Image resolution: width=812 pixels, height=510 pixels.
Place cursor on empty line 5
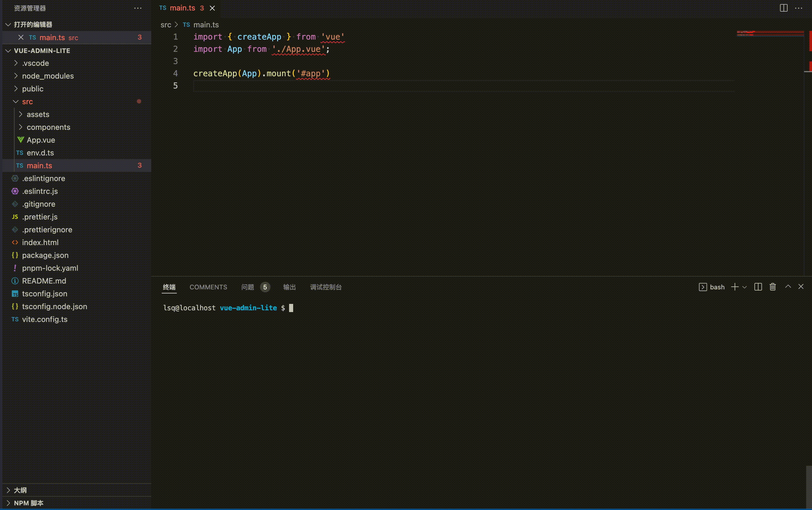tap(464, 86)
